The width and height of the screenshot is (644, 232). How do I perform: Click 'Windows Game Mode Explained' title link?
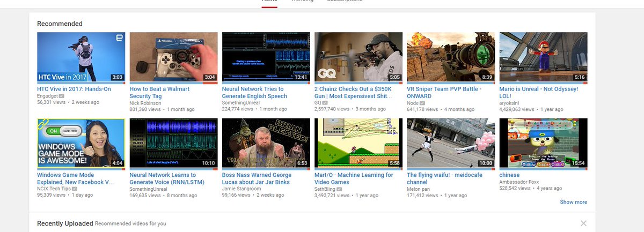coord(75,178)
